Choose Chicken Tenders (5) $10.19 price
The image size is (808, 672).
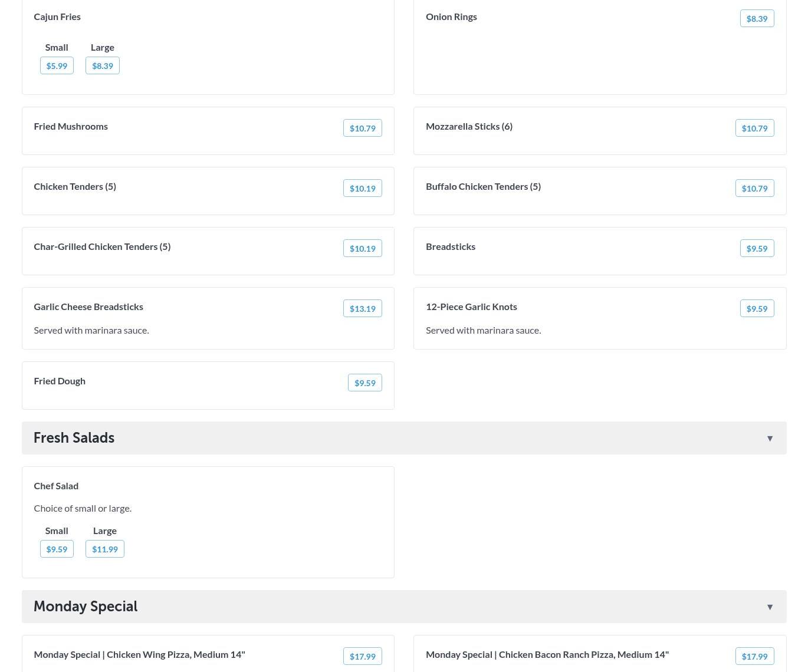pyautogui.click(x=362, y=188)
